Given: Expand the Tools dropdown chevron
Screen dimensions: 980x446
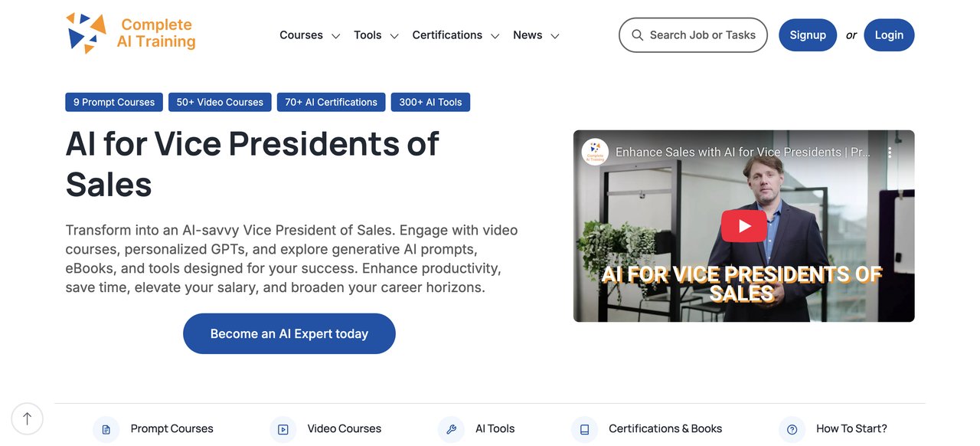Looking at the screenshot, I should click(x=394, y=36).
